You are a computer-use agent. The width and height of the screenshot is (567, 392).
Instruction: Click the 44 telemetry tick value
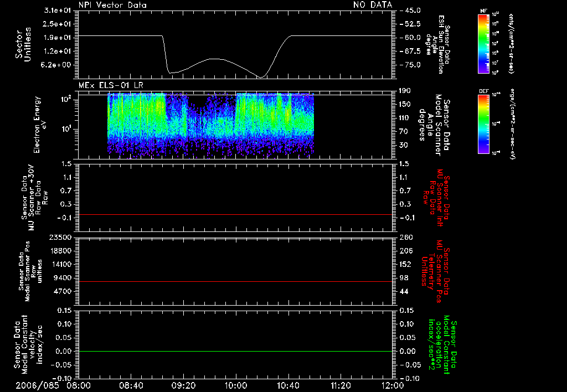(x=404, y=291)
